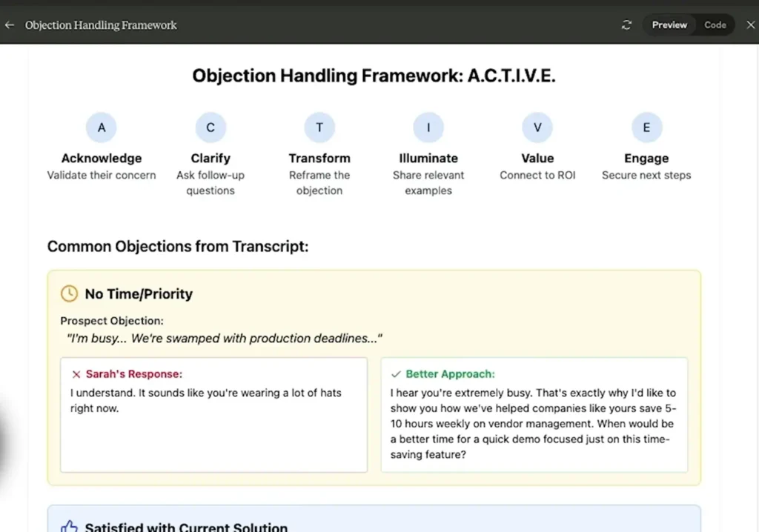Click 'Connect to ROI' text

click(x=537, y=176)
